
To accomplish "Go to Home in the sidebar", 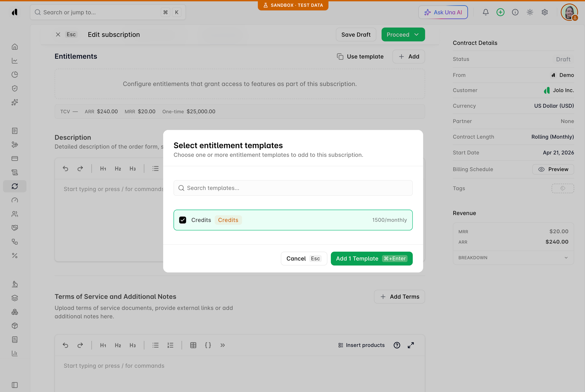I will [15, 47].
